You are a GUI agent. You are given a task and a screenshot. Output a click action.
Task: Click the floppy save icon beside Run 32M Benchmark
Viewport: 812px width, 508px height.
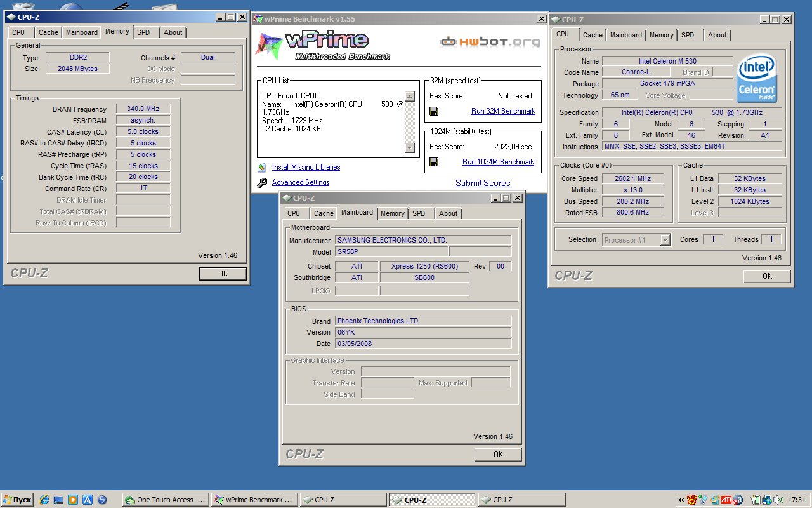tap(434, 111)
